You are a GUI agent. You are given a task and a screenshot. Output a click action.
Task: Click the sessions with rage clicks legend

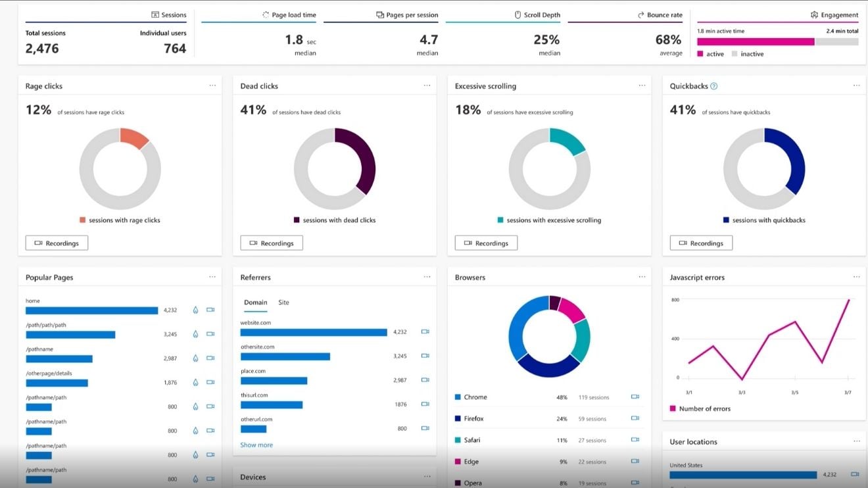tap(120, 220)
